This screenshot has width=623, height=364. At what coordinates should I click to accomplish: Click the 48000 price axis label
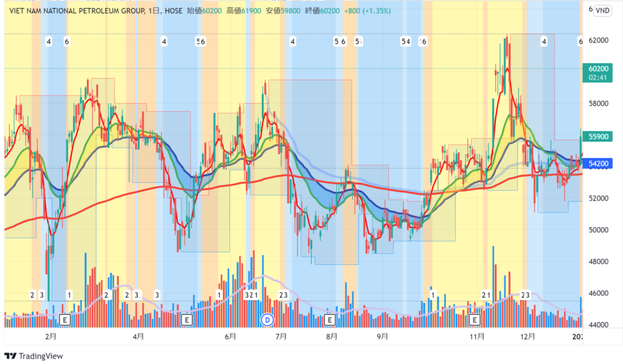pyautogui.click(x=599, y=261)
